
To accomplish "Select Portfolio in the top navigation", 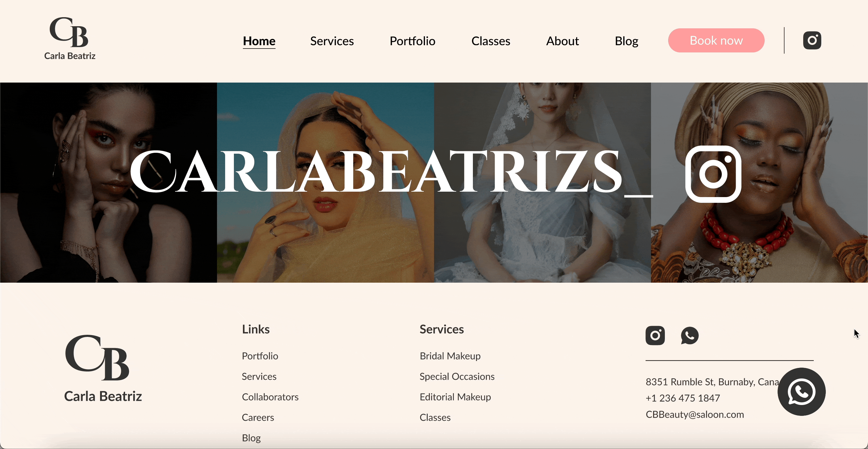I will 412,41.
